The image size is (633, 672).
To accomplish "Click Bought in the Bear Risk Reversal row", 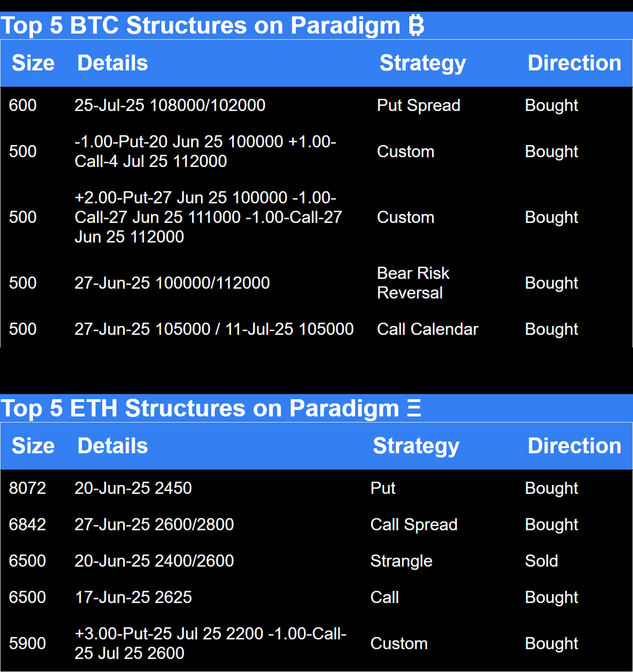I will click(551, 283).
